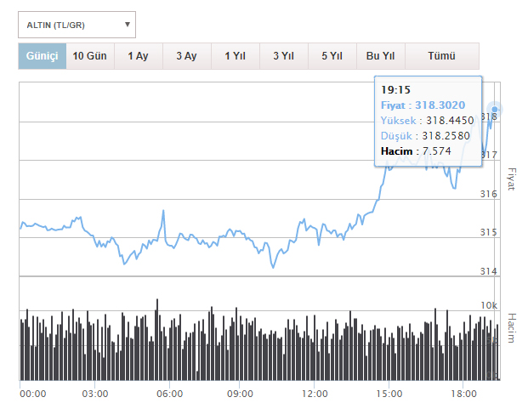Viewport: 528px width, 420px height.
Task: Click the 12:00 time axis label
Action: [x=315, y=394]
